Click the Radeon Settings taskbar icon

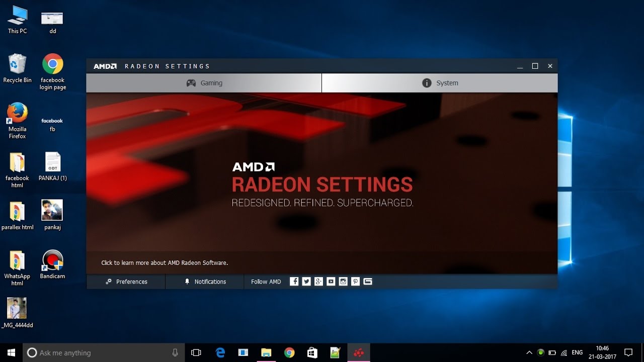tap(359, 352)
